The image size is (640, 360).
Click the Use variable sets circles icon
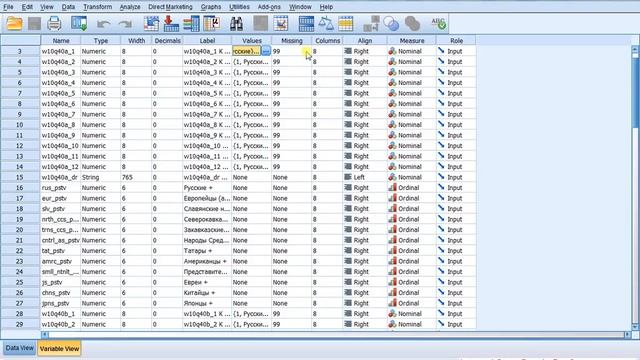coord(391,24)
